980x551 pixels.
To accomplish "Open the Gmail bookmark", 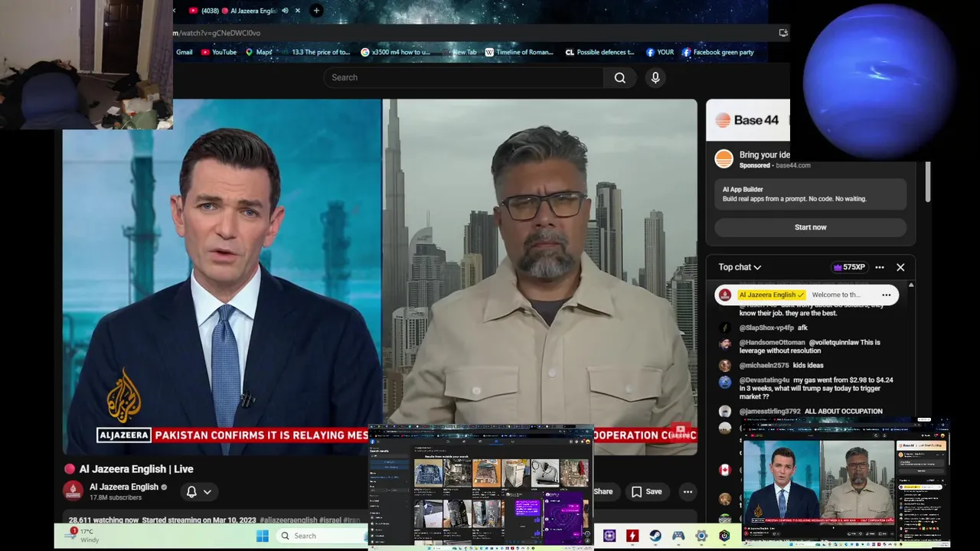I will click(x=185, y=52).
